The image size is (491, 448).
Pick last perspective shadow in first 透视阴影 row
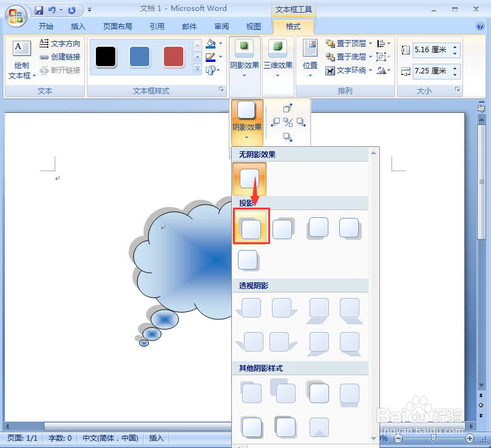pos(351,310)
